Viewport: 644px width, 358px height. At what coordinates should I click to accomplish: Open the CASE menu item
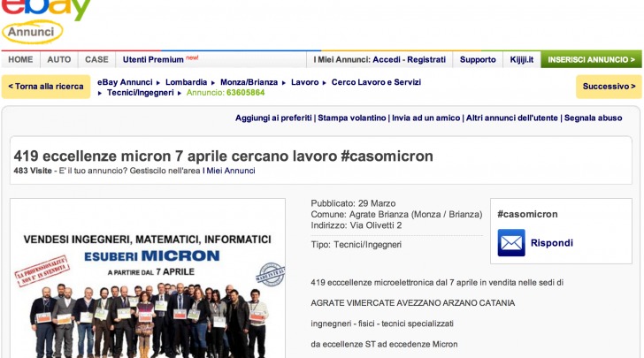click(x=97, y=59)
